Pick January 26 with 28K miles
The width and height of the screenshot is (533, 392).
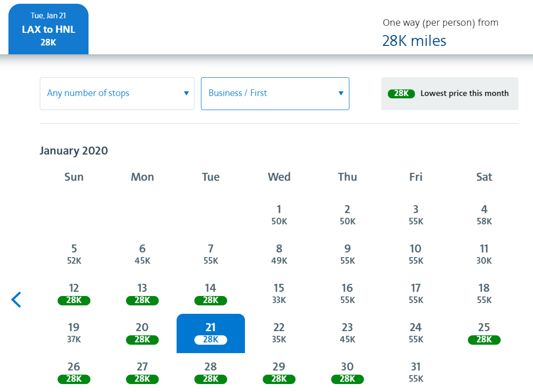[x=74, y=372]
